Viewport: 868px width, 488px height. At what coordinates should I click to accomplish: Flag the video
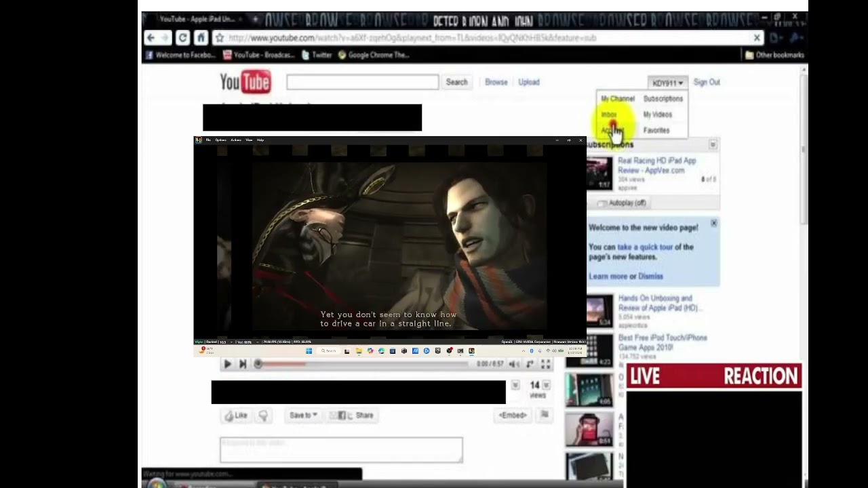pyautogui.click(x=545, y=415)
